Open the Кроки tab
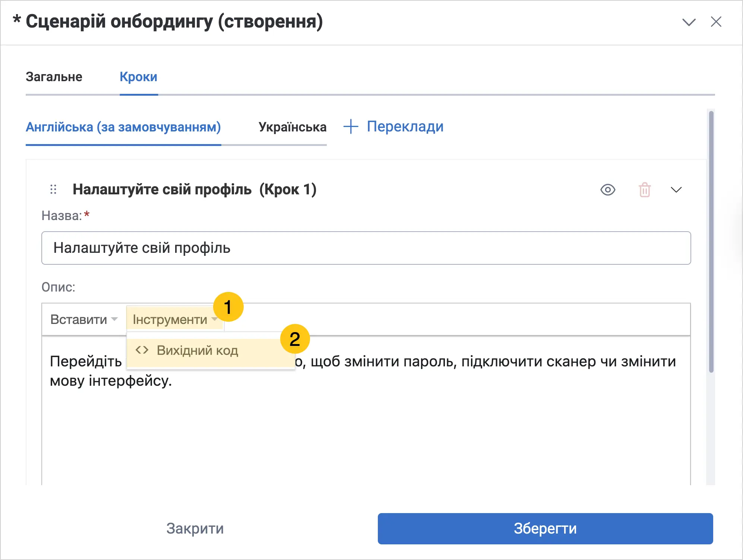The image size is (743, 560). coord(139,77)
